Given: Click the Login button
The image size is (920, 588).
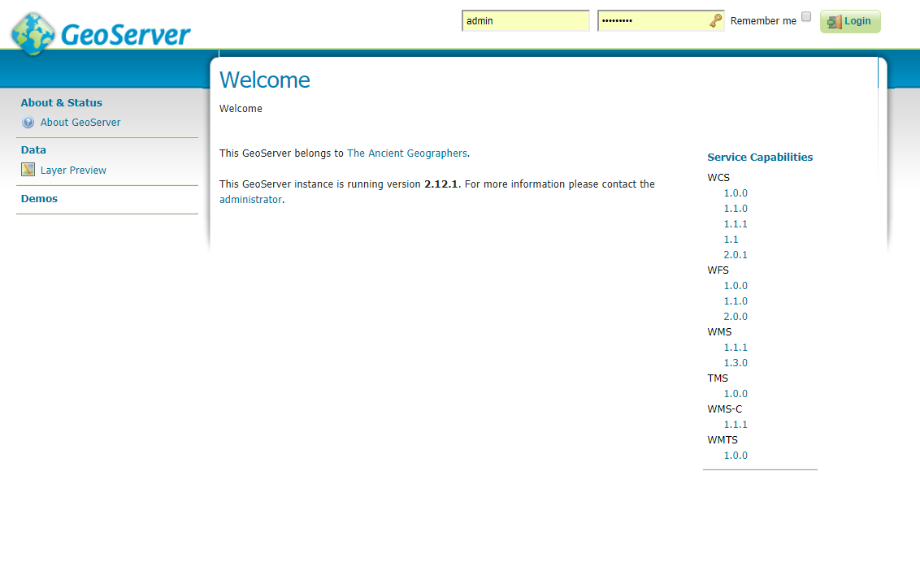Looking at the screenshot, I should (849, 21).
